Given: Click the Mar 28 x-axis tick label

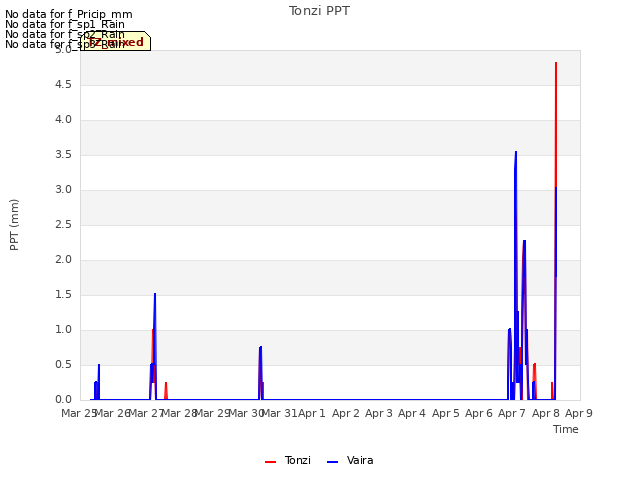Looking at the screenshot, I should point(179,413).
